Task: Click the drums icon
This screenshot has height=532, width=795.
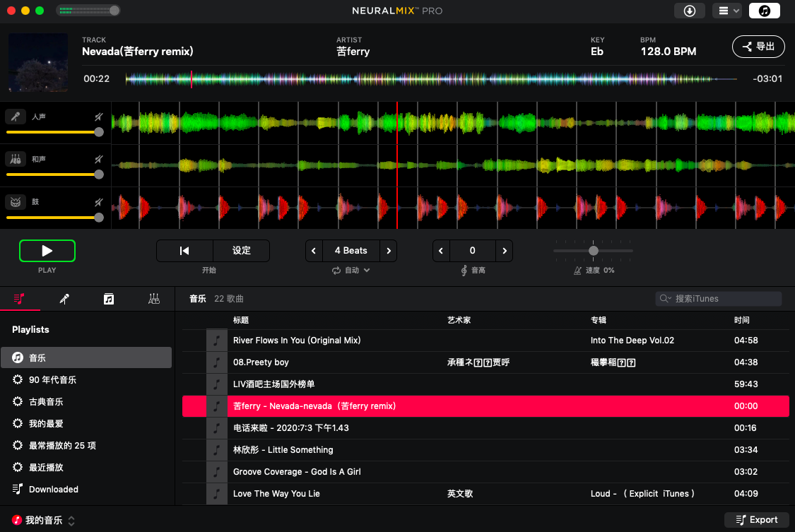Action: point(16,201)
